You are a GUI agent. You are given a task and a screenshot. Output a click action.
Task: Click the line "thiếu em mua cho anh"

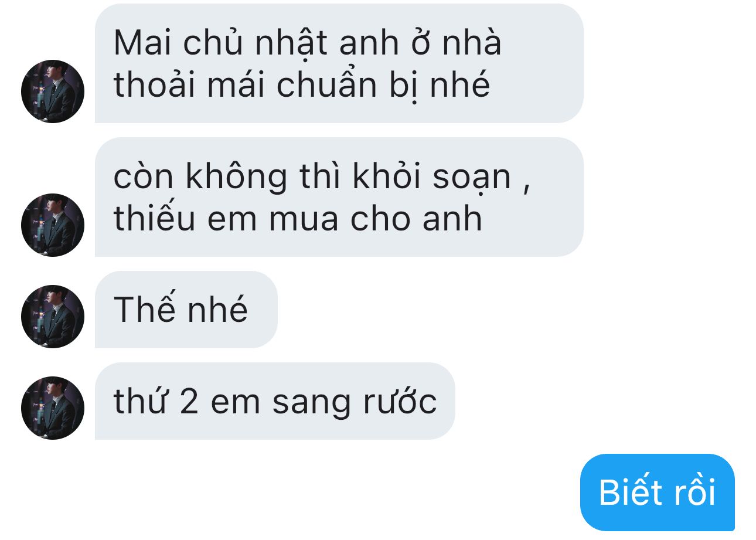click(x=298, y=219)
